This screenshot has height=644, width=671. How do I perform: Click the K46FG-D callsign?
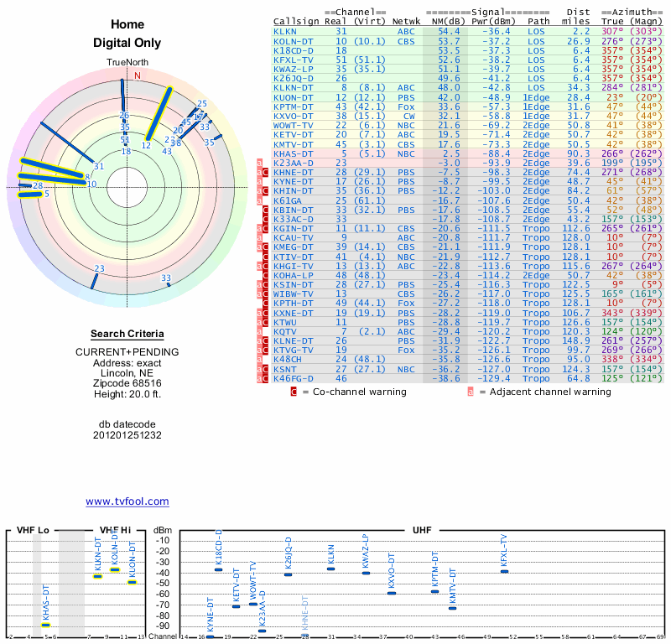[x=294, y=379]
